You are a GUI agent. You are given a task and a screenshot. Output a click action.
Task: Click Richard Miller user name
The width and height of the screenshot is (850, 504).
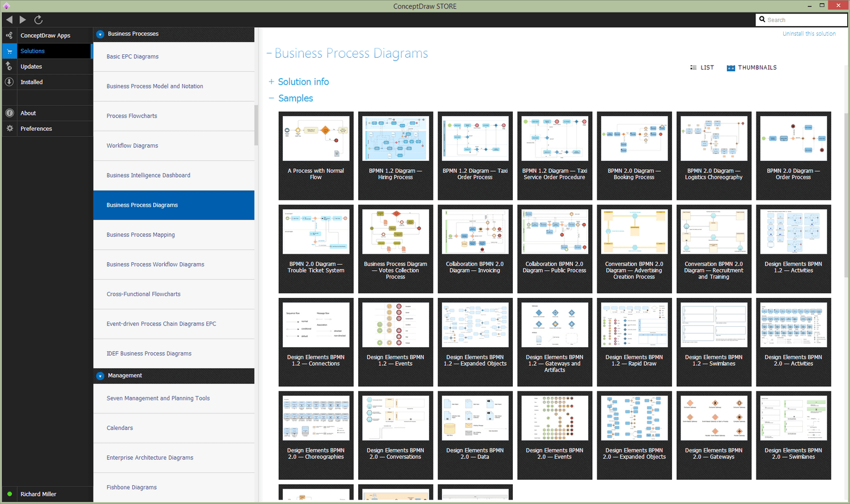(39, 494)
